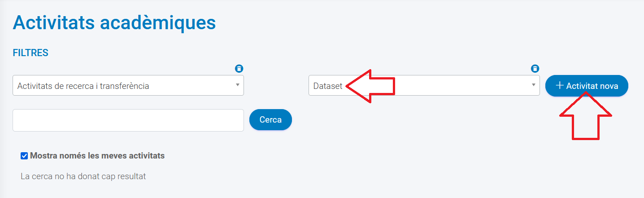The width and height of the screenshot is (644, 198).
Task: Expand the 'Activitats de recerca i transferència' dropdown arrow
Action: [238, 85]
